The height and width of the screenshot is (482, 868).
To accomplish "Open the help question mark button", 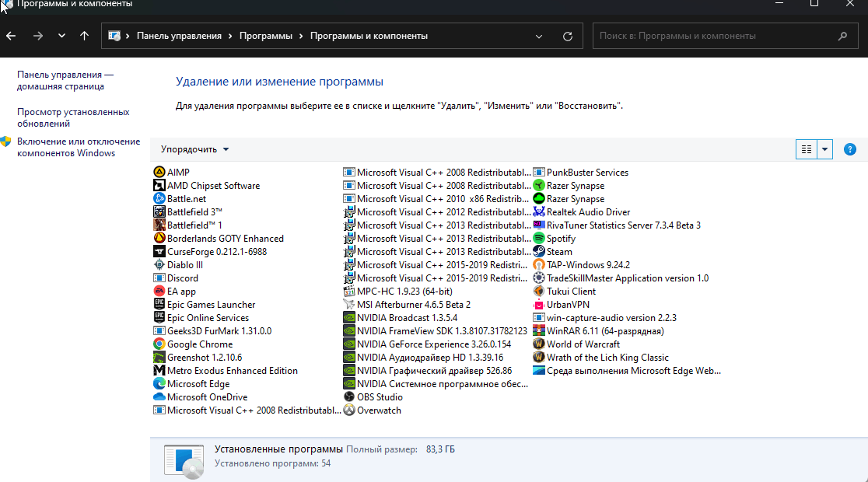I will (850, 149).
